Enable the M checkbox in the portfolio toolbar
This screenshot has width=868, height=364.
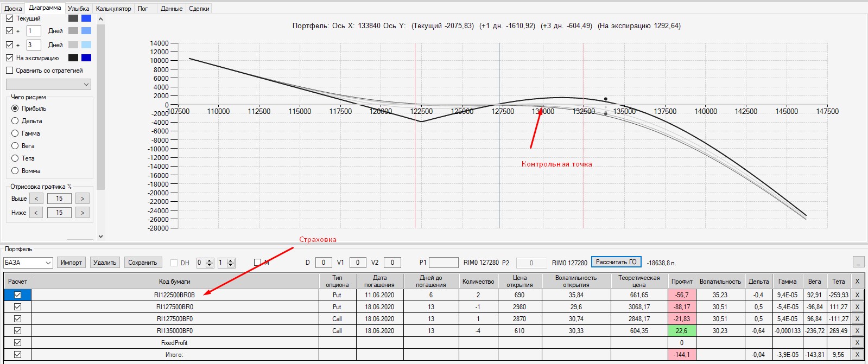(258, 263)
